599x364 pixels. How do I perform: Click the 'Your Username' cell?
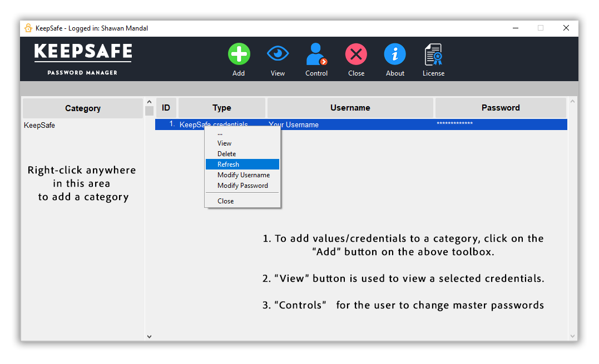(x=294, y=125)
